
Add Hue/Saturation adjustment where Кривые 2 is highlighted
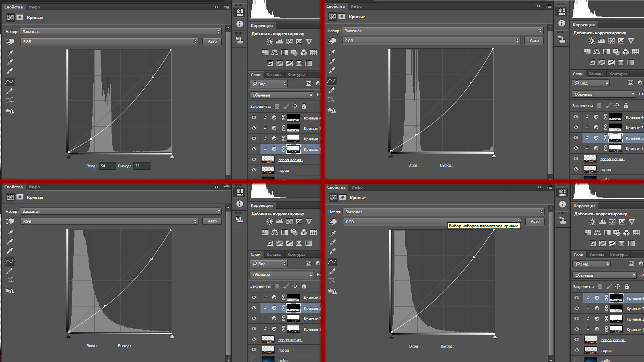coord(587,51)
